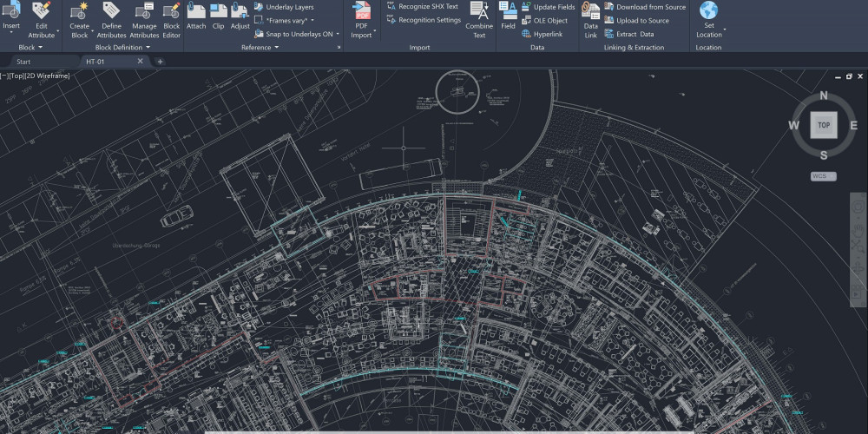The height and width of the screenshot is (434, 868).
Task: Open Edit Attribute dropdown arrow
Action: pos(58,30)
